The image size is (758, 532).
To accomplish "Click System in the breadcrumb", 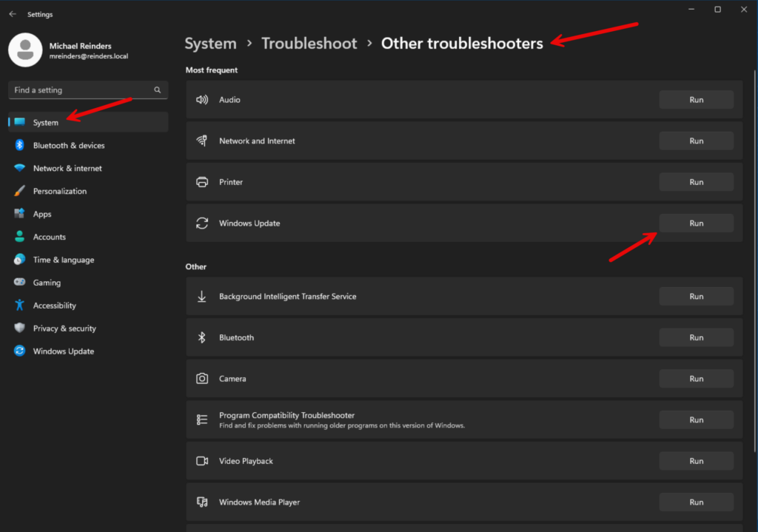I will 211,44.
